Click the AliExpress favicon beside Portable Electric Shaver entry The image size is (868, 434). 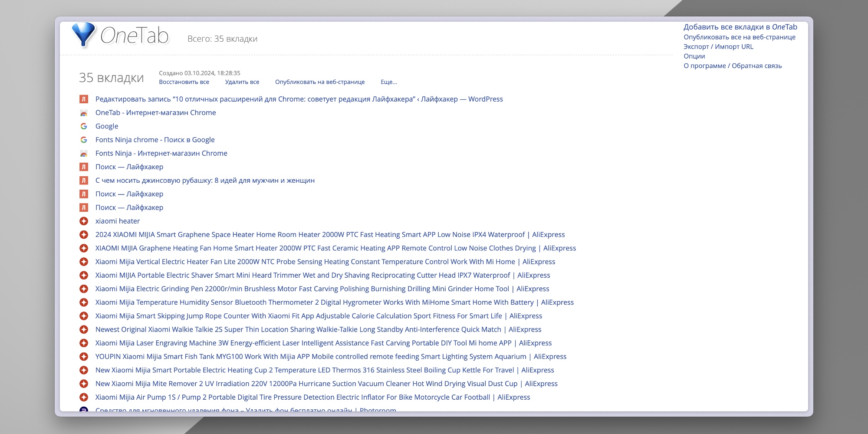click(x=84, y=275)
